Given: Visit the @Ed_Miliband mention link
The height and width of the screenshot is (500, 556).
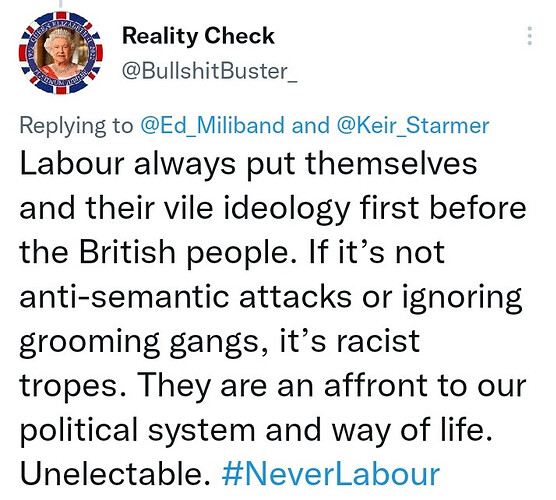Looking at the screenshot, I should pyautogui.click(x=212, y=126).
